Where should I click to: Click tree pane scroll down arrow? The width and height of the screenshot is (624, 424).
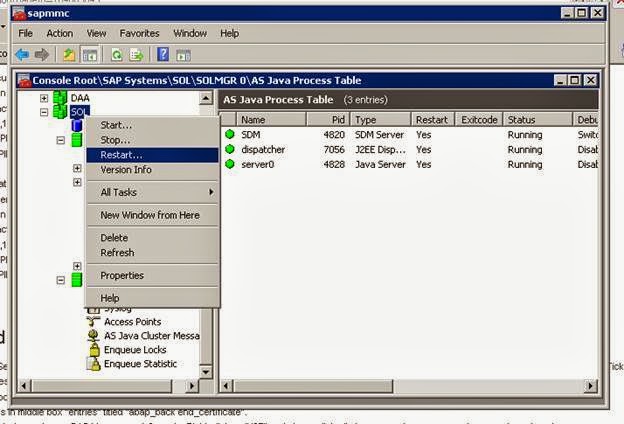pyautogui.click(x=206, y=372)
